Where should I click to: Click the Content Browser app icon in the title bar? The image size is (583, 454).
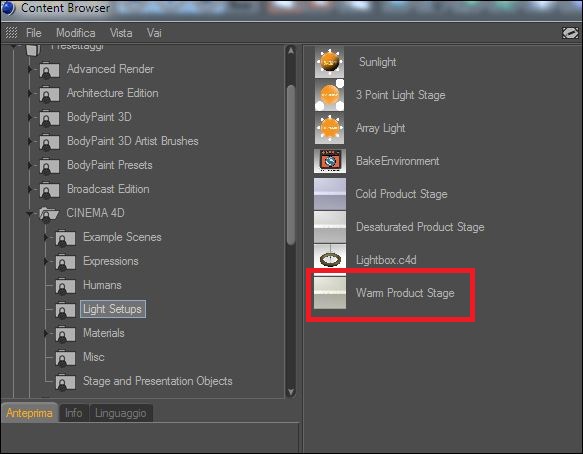coord(8,8)
